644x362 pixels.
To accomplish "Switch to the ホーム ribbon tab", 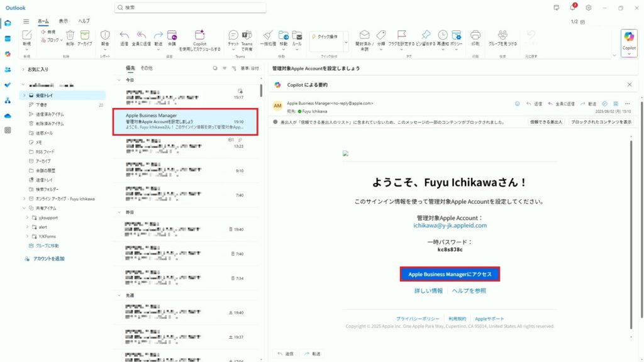I will [43, 21].
